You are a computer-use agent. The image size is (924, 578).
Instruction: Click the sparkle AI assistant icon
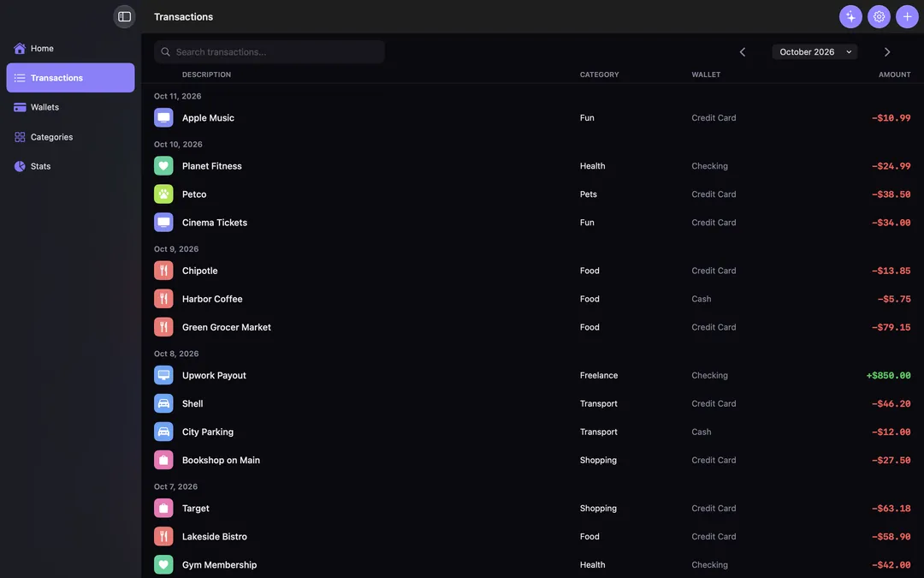[850, 16]
